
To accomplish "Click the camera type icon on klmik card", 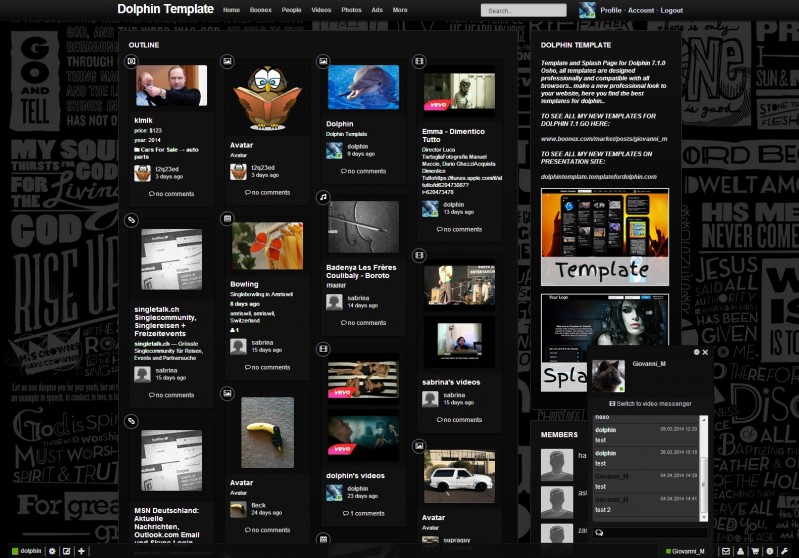I will [x=131, y=61].
